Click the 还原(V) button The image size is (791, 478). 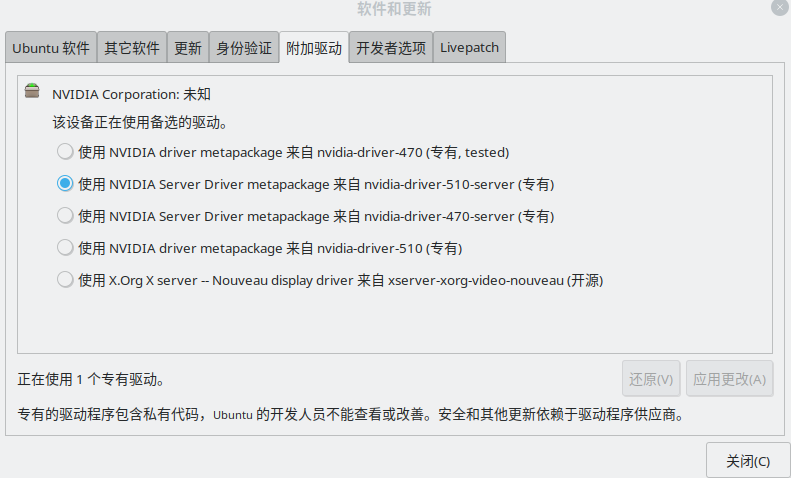[651, 379]
